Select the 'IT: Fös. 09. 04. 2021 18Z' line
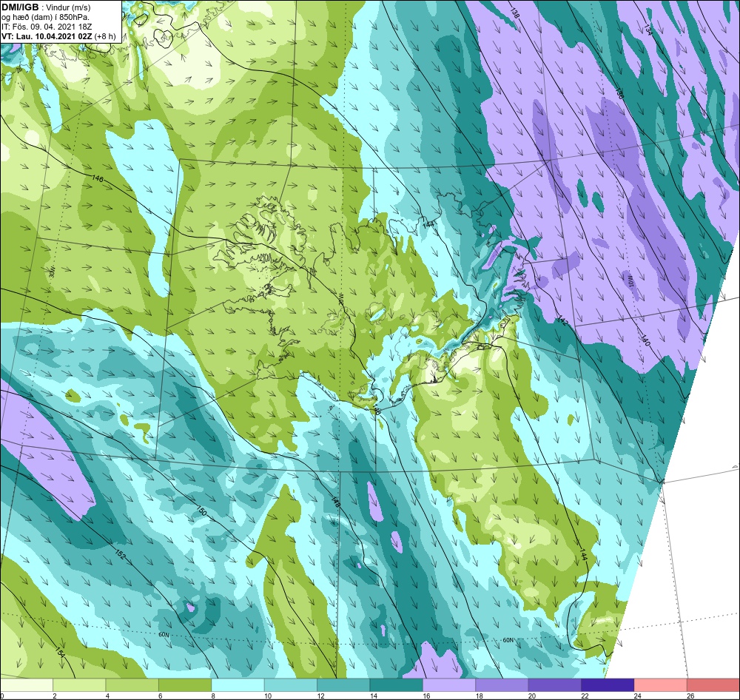 [x=46, y=27]
